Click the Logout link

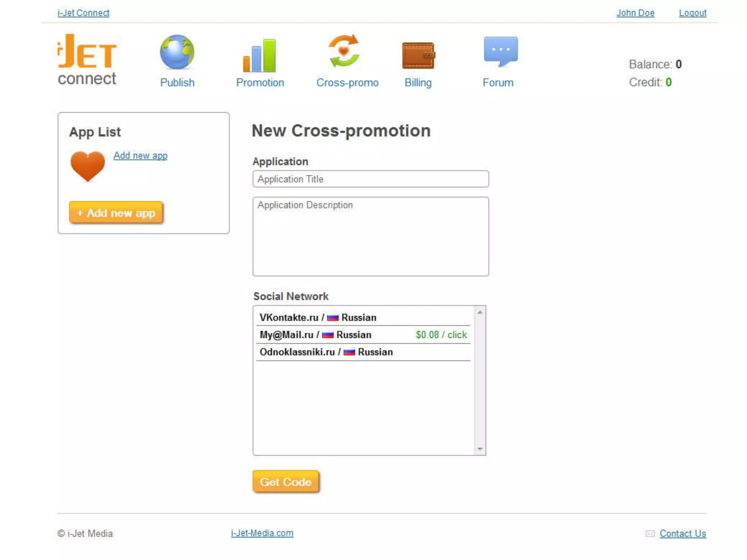point(692,13)
